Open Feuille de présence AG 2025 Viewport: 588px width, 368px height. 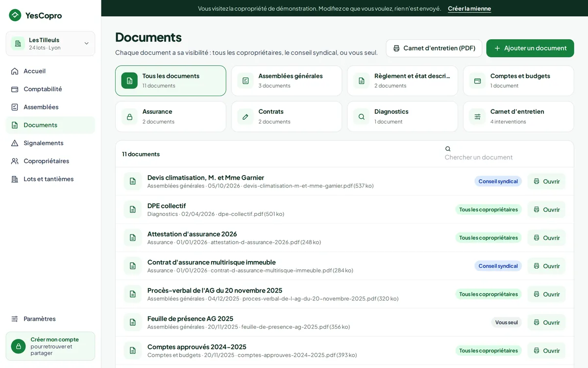(546, 322)
